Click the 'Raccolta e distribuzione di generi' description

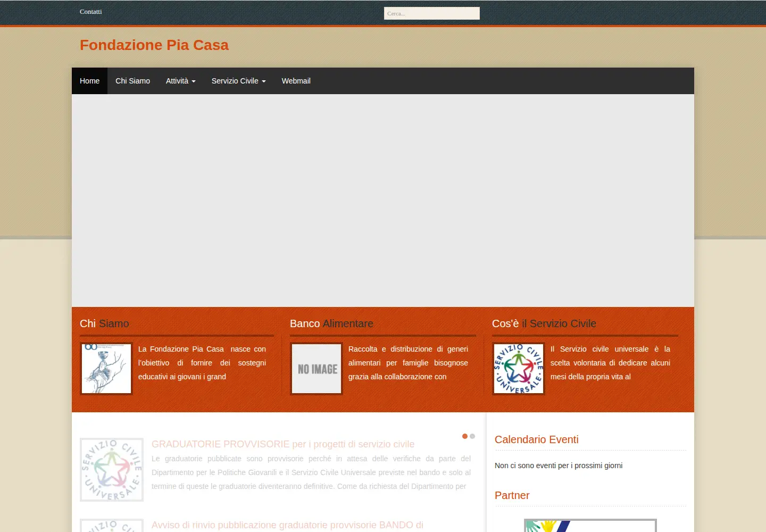point(408,363)
